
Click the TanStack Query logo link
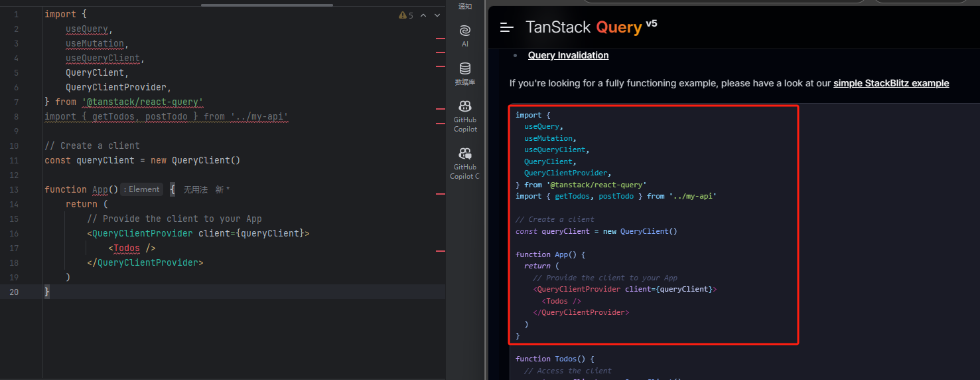[584, 27]
